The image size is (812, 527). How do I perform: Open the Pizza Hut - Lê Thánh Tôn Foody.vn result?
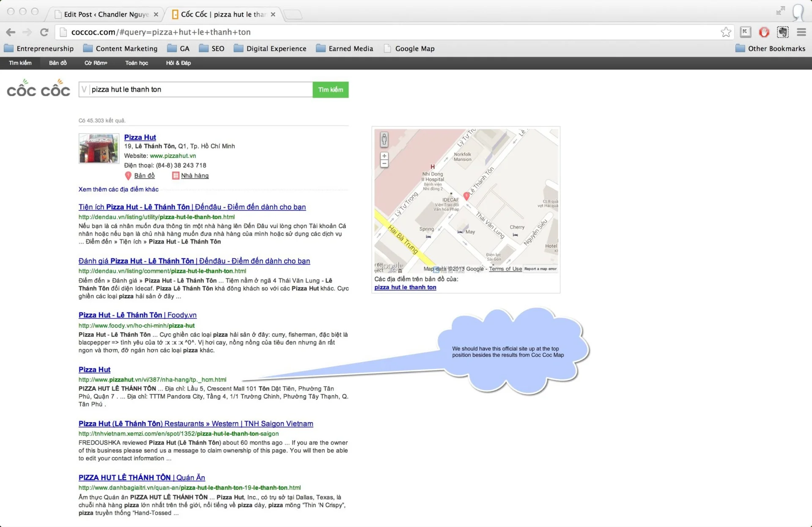pyautogui.click(x=137, y=315)
